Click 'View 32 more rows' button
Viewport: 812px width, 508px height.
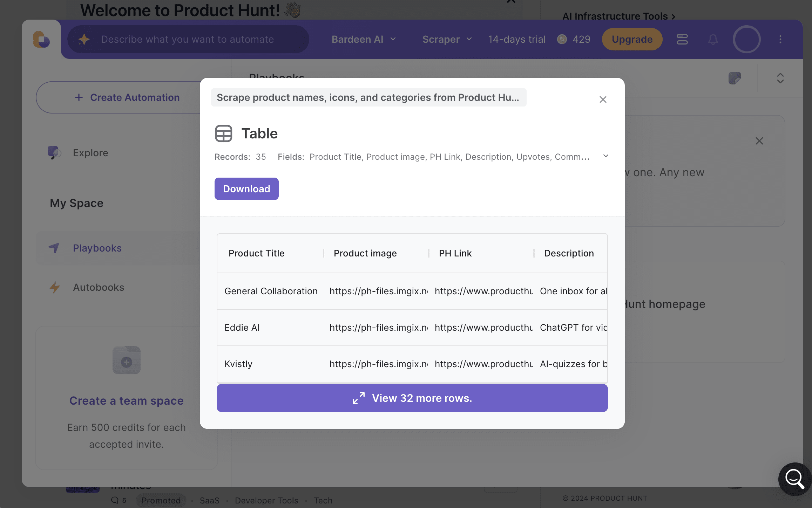coord(412,398)
